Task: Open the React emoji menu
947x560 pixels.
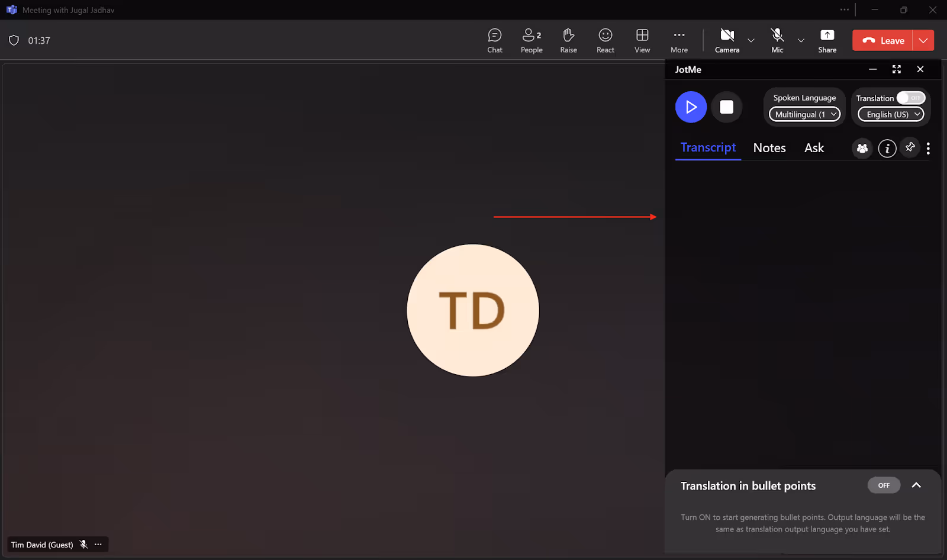Action: pos(605,41)
